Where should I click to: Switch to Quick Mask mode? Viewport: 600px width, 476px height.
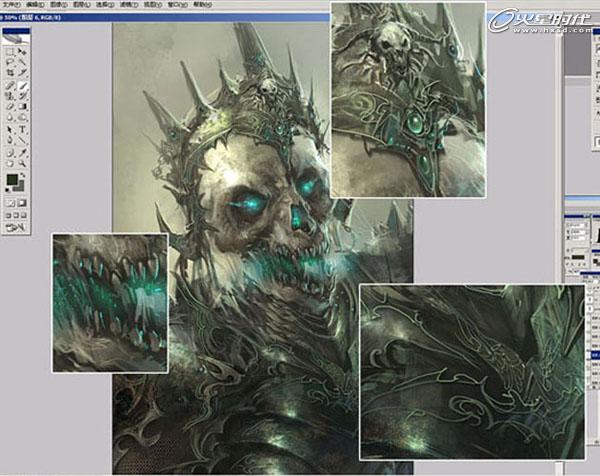click(x=22, y=203)
